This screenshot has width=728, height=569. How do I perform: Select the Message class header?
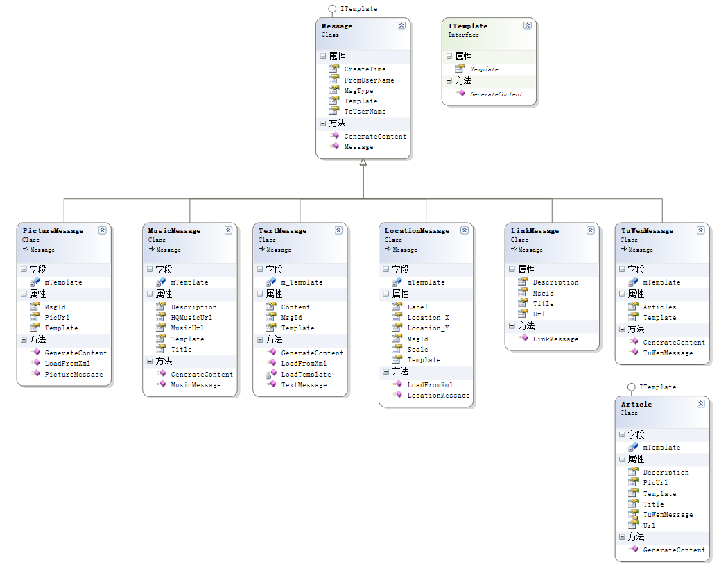coord(363,33)
